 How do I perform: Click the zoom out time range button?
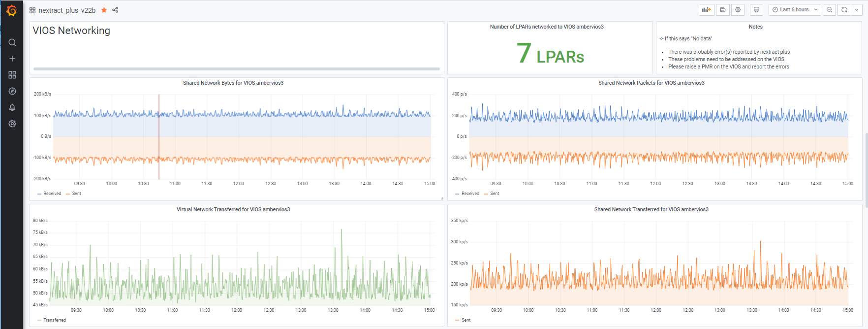click(x=830, y=10)
